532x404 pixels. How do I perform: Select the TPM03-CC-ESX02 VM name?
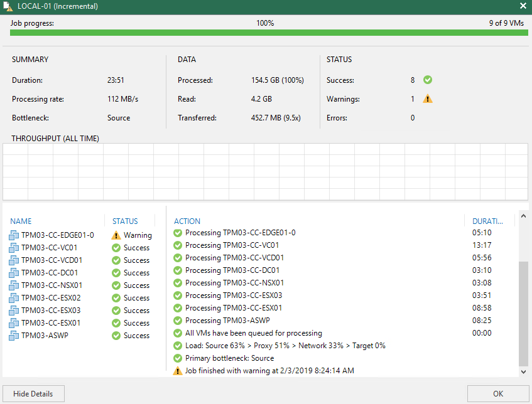51,298
